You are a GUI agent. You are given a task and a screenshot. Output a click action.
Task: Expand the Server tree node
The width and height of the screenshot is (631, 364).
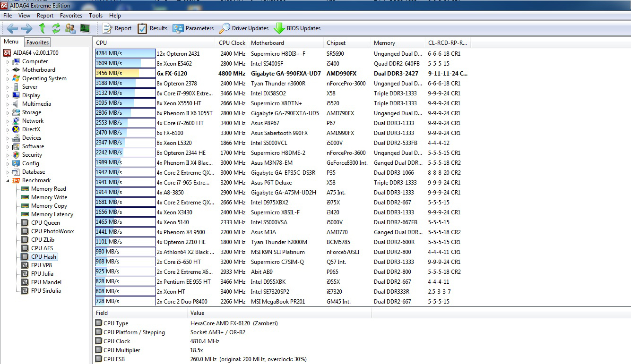[8, 87]
